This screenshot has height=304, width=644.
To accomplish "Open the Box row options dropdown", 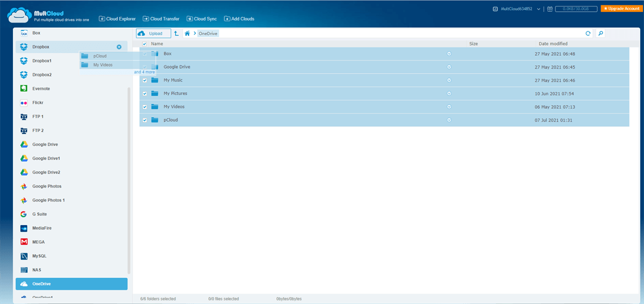I will pos(449,54).
